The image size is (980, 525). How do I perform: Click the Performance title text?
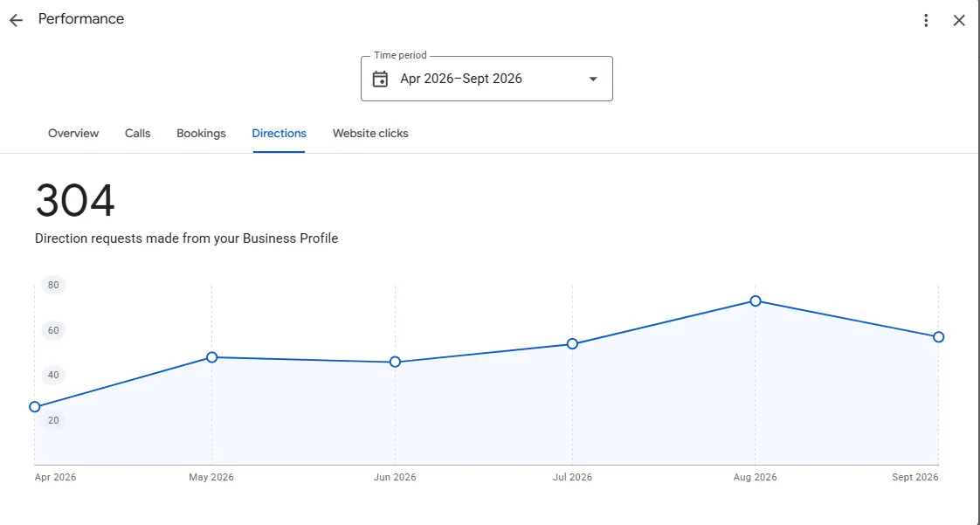click(x=81, y=18)
